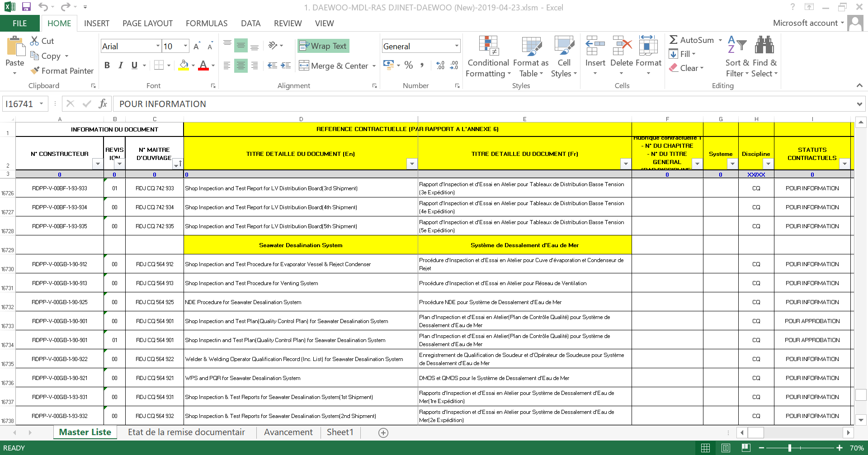Open filter dropdown for STATUTS CONTRACTUELS
Image resolution: width=868 pixels, height=455 pixels.
click(844, 164)
